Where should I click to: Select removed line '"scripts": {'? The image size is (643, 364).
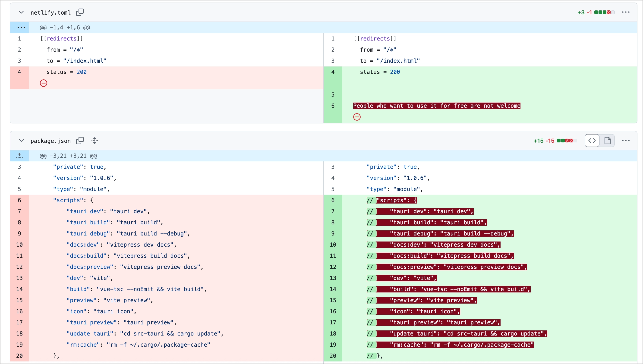[x=73, y=200]
